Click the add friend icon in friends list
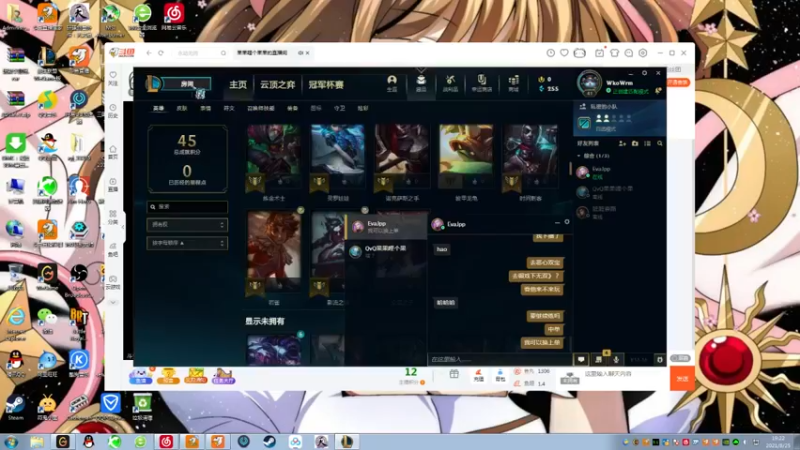The width and height of the screenshot is (800, 450). [622, 144]
